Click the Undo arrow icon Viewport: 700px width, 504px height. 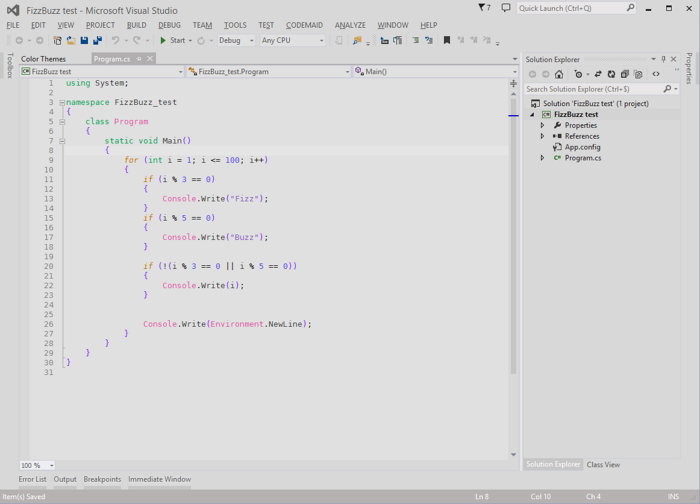click(116, 40)
